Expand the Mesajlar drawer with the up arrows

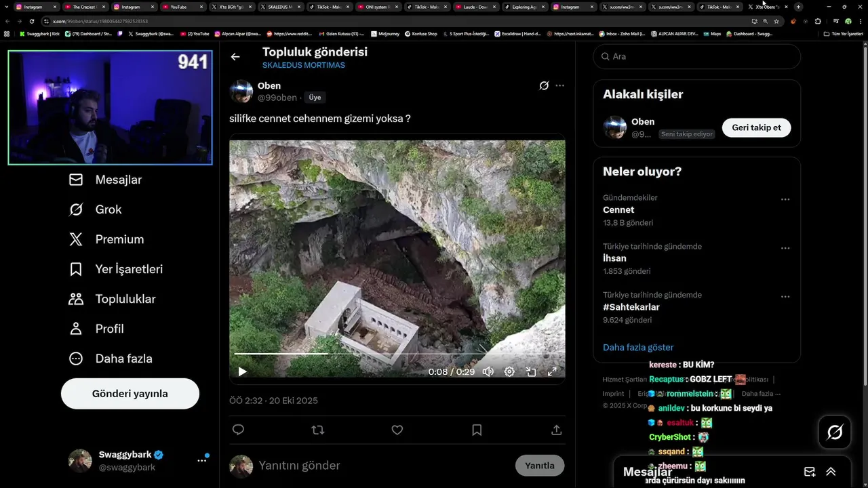point(831,472)
